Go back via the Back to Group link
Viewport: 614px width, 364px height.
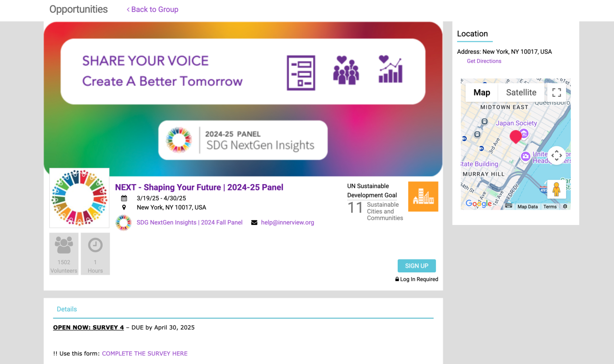[x=153, y=10]
